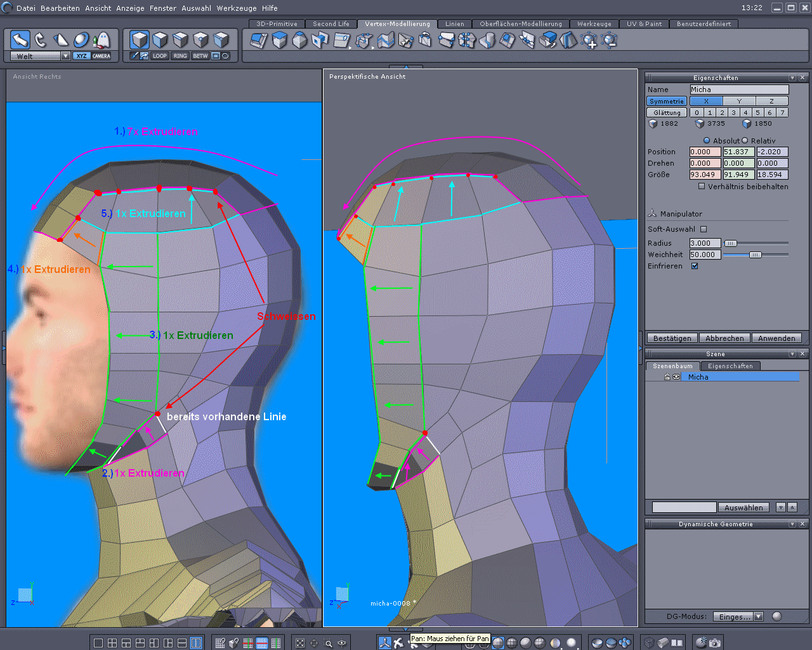Click the eye icon in bottom toolbar
This screenshot has width=812, height=650.
click(x=342, y=643)
